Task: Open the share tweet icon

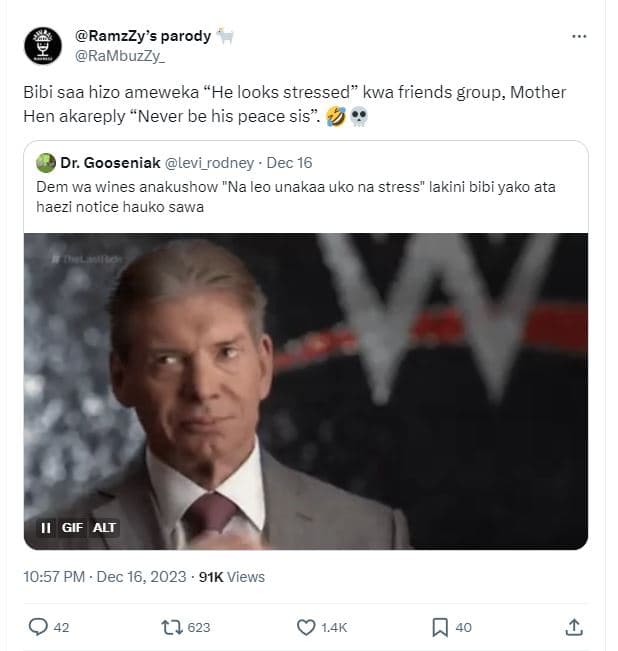Action: point(574,627)
